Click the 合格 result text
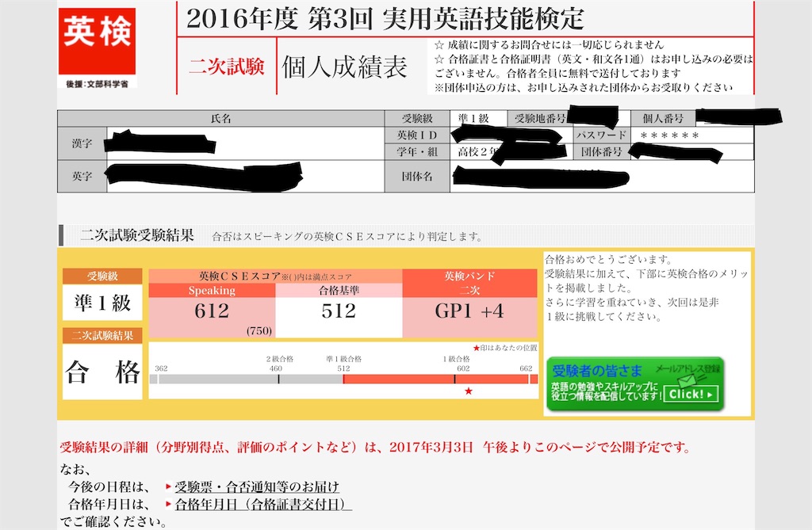Viewport: 812px width, 530px height. [102, 372]
